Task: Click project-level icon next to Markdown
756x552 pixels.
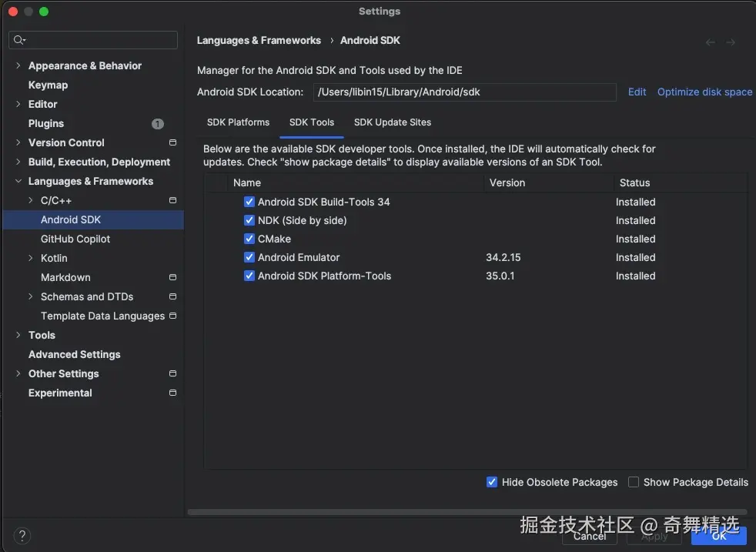Action: tap(172, 277)
